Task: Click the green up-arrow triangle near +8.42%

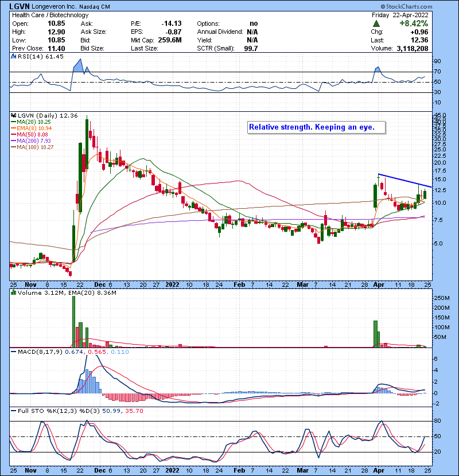Action: 376,24
